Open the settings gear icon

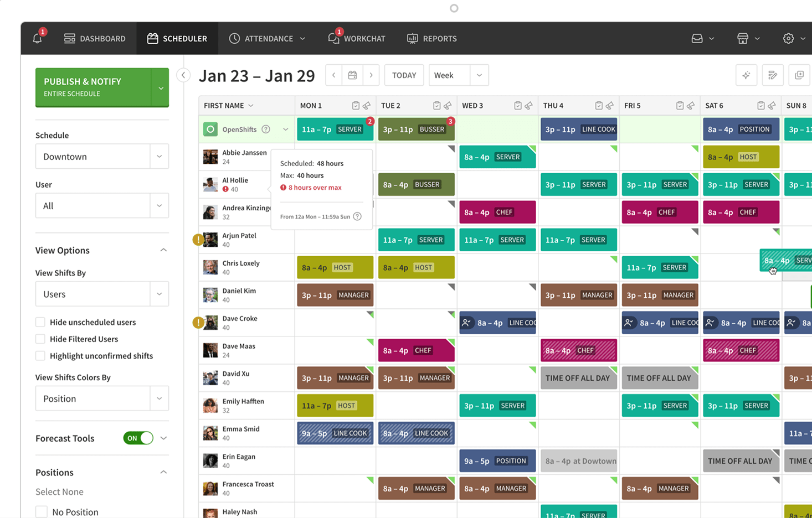click(788, 38)
